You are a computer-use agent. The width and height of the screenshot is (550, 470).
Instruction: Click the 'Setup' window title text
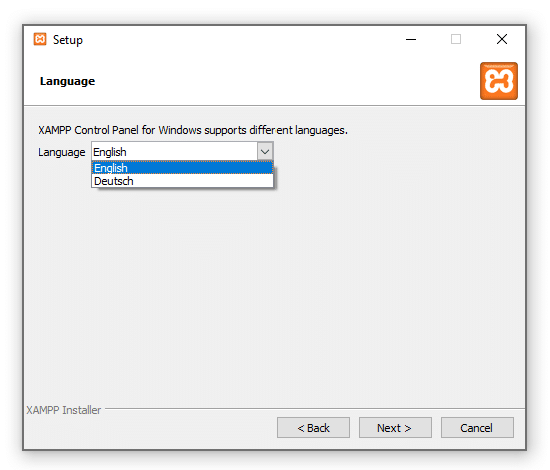[x=68, y=40]
